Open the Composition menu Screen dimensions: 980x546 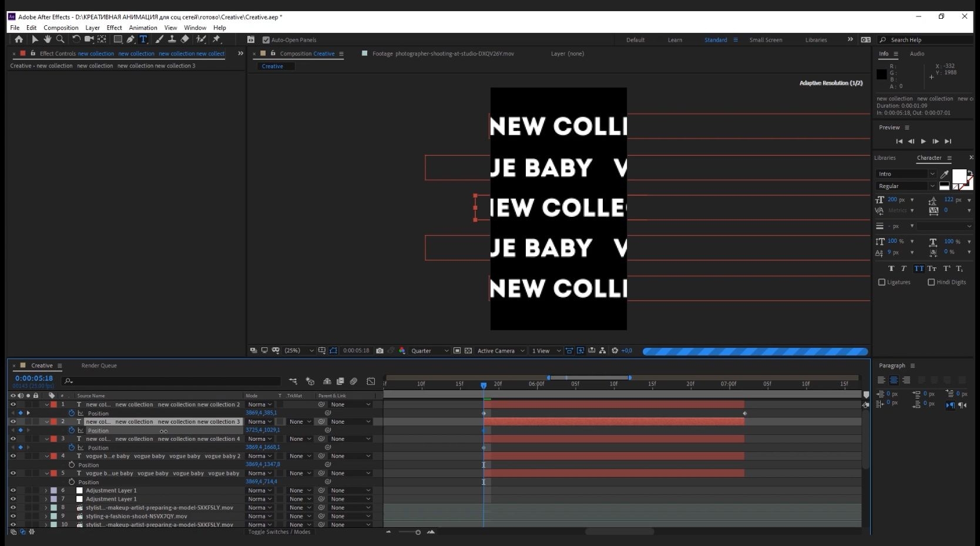click(61, 28)
